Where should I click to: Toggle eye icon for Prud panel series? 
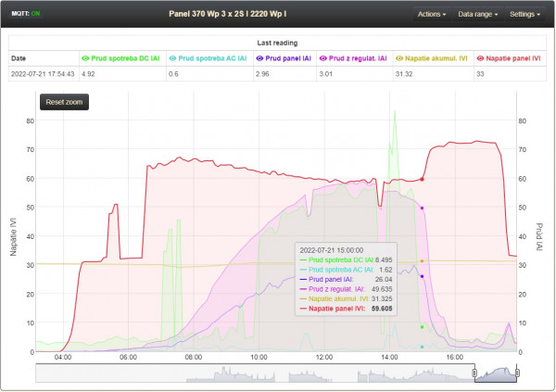tap(259, 58)
